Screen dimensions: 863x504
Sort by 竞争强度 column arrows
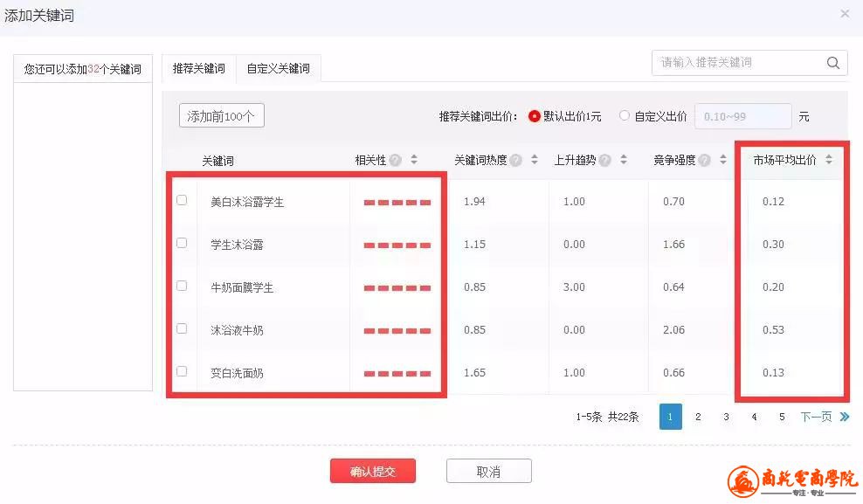pos(723,161)
